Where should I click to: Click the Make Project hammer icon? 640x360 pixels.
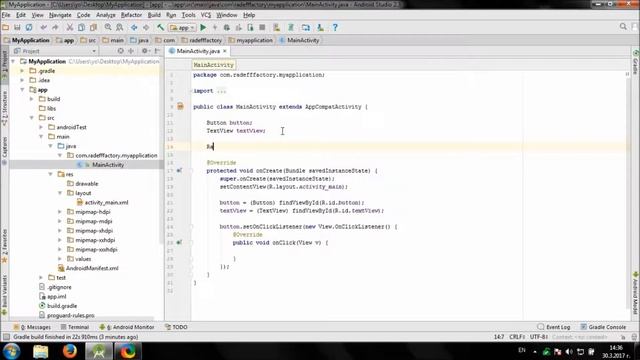(x=160, y=27)
